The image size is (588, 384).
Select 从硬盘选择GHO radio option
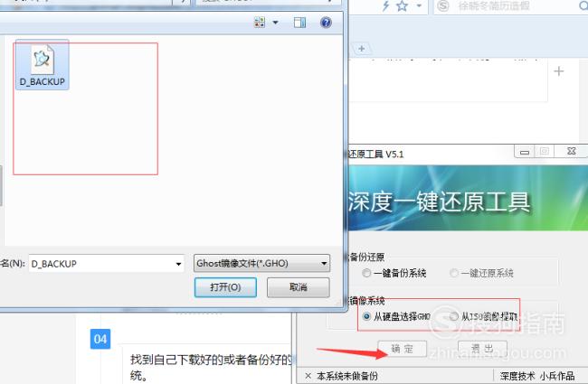pyautogui.click(x=397, y=316)
